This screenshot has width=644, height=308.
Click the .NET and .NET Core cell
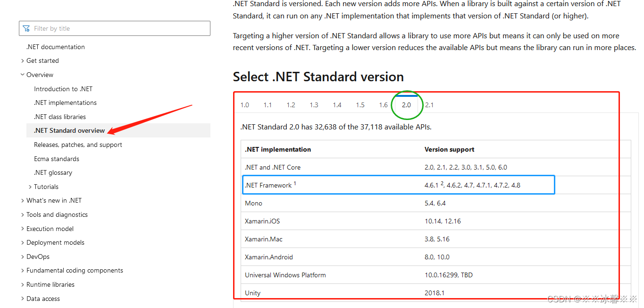click(273, 167)
